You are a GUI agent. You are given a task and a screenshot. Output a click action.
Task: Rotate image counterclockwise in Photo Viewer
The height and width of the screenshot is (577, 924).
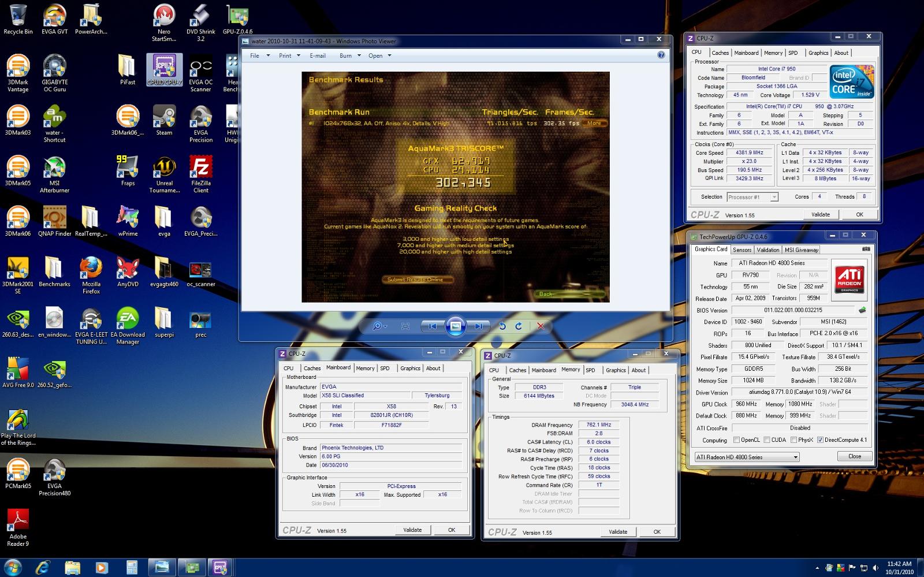pyautogui.click(x=502, y=326)
